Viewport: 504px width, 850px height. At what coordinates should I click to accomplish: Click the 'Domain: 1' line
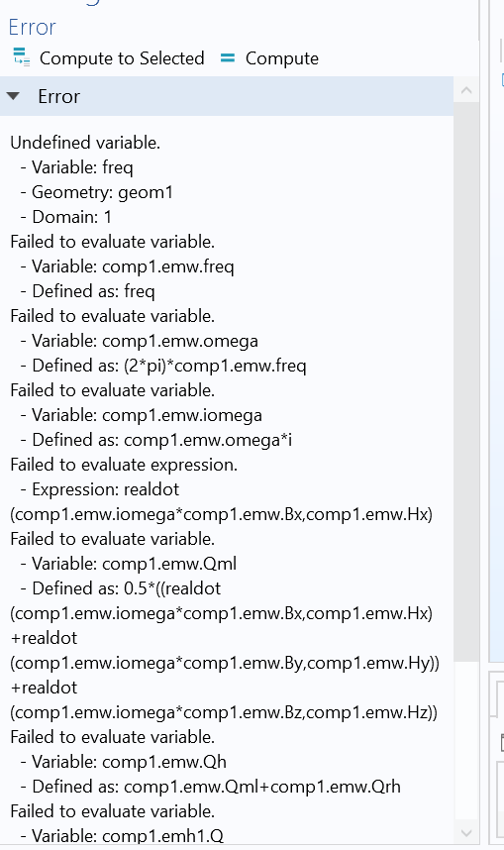(66, 217)
